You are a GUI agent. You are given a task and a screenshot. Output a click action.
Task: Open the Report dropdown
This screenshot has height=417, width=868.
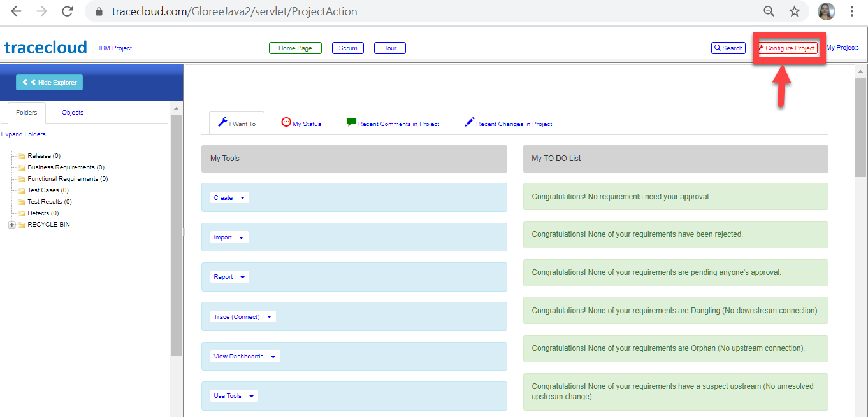[x=229, y=277]
